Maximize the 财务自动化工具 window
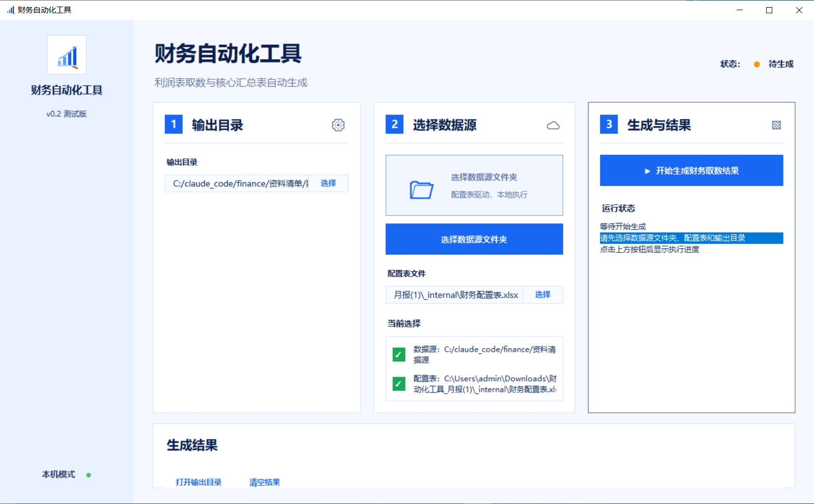814x504 pixels. [769, 10]
